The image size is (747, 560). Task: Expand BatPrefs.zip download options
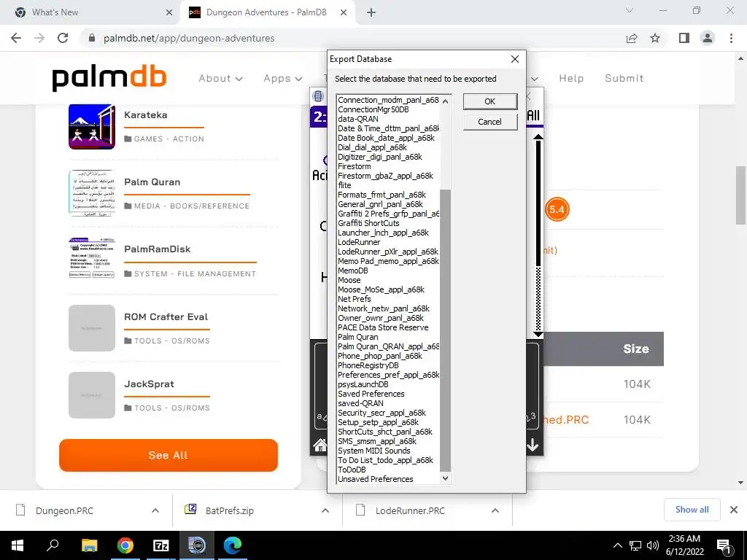(325, 510)
